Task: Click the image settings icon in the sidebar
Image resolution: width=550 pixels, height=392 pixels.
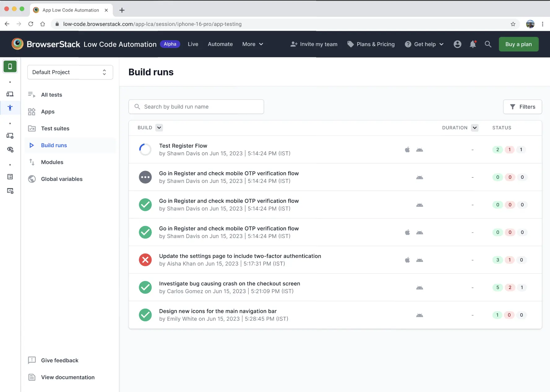Action: 10,191
